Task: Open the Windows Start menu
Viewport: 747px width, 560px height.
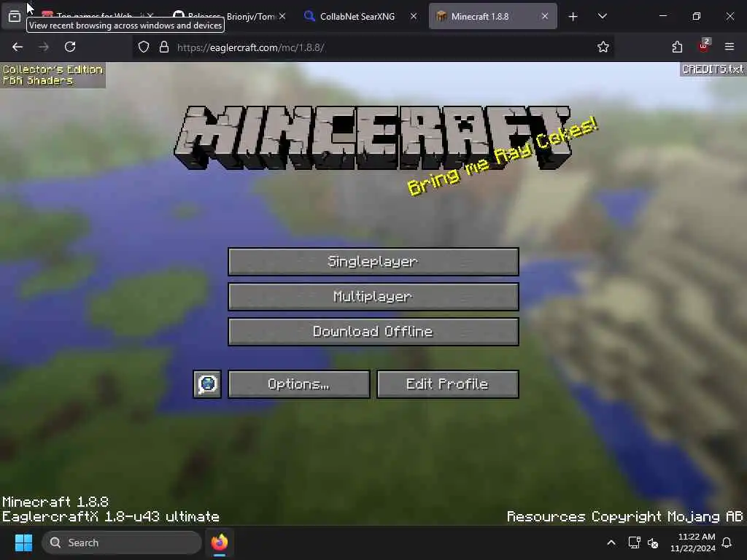Action: point(23,542)
